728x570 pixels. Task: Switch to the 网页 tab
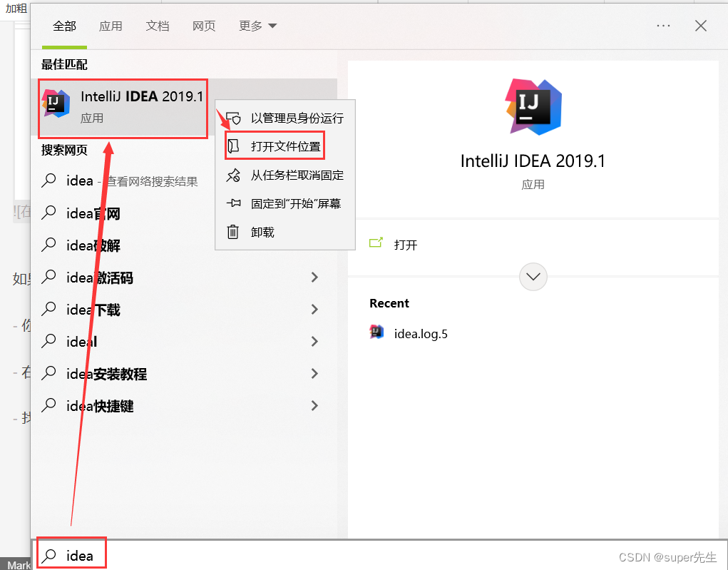tap(204, 26)
